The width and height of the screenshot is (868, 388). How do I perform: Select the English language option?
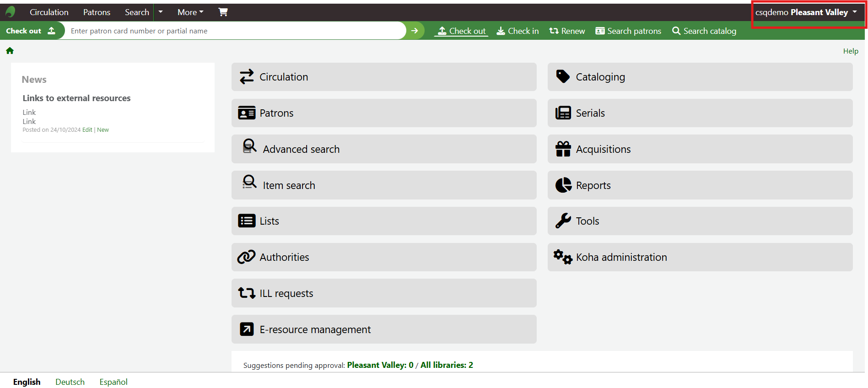27,382
